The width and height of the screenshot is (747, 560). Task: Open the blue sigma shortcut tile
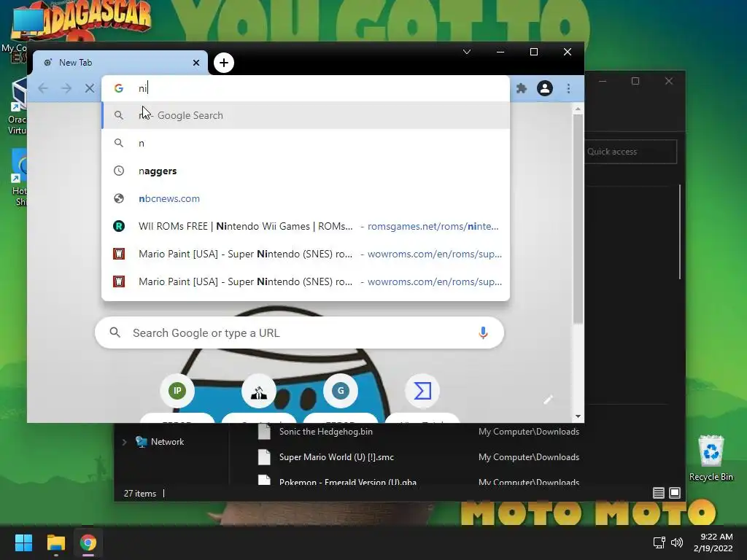tap(422, 391)
